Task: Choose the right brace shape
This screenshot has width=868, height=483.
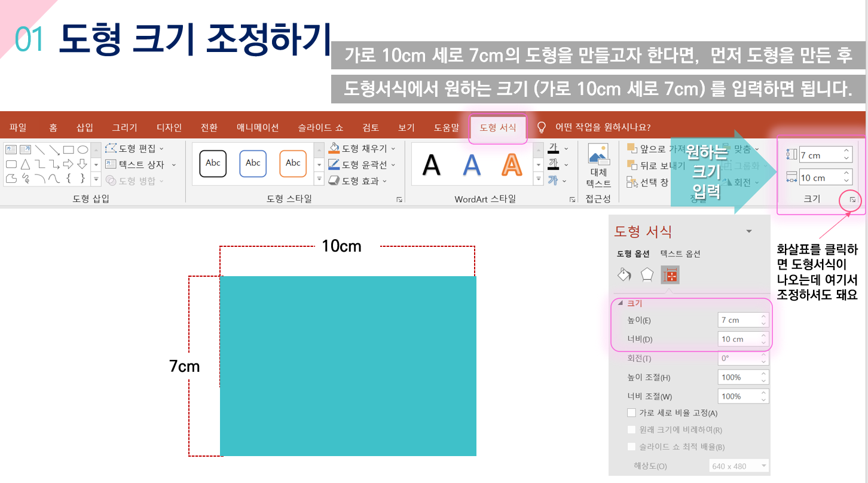Action: (82, 178)
